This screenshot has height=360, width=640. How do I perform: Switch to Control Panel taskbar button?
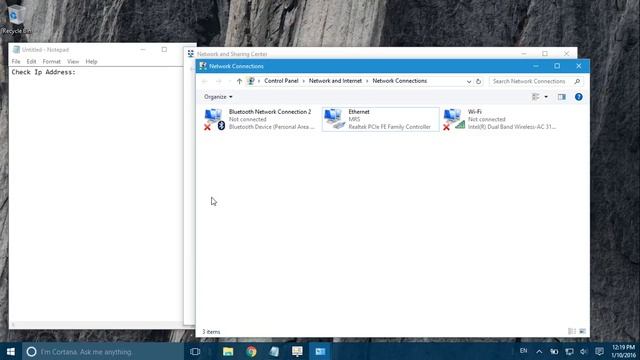tap(320, 351)
